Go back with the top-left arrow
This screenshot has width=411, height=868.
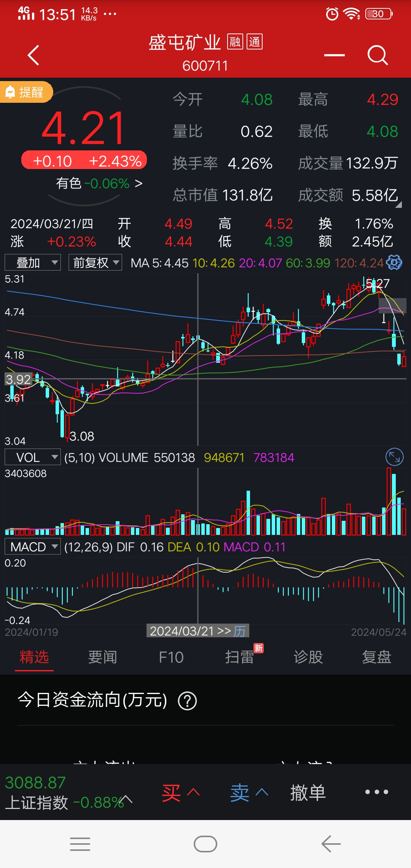33,55
